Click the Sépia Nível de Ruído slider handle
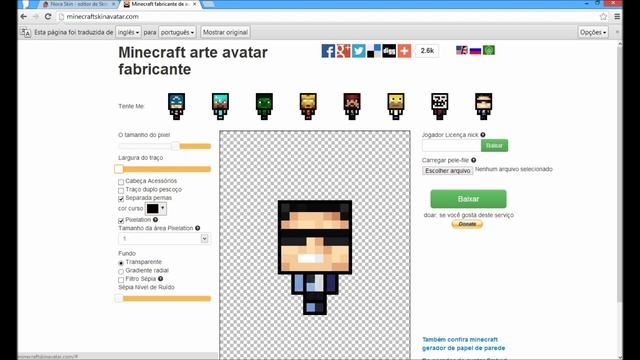640x360 pixels. click(x=119, y=298)
